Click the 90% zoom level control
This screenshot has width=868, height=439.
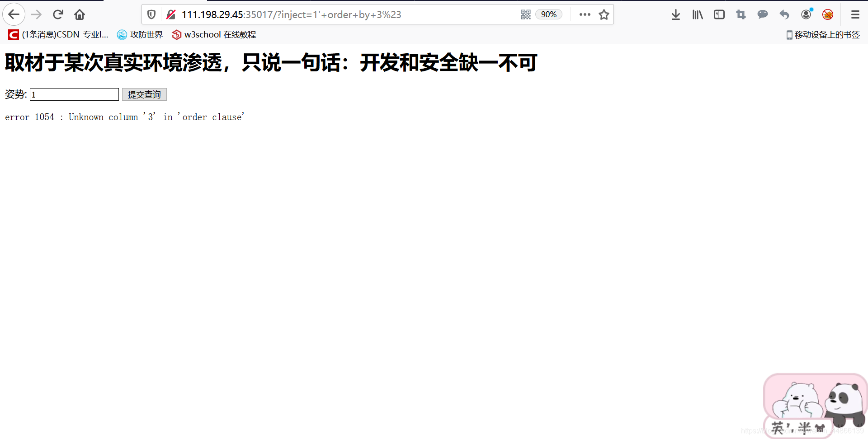(x=548, y=14)
